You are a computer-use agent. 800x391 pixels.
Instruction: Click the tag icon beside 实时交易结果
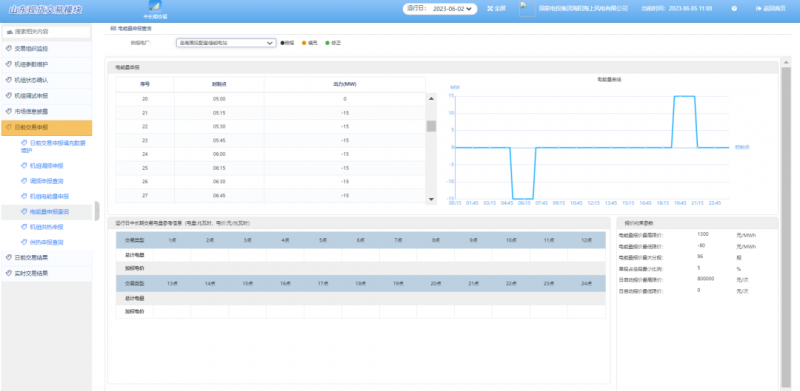(x=8, y=273)
